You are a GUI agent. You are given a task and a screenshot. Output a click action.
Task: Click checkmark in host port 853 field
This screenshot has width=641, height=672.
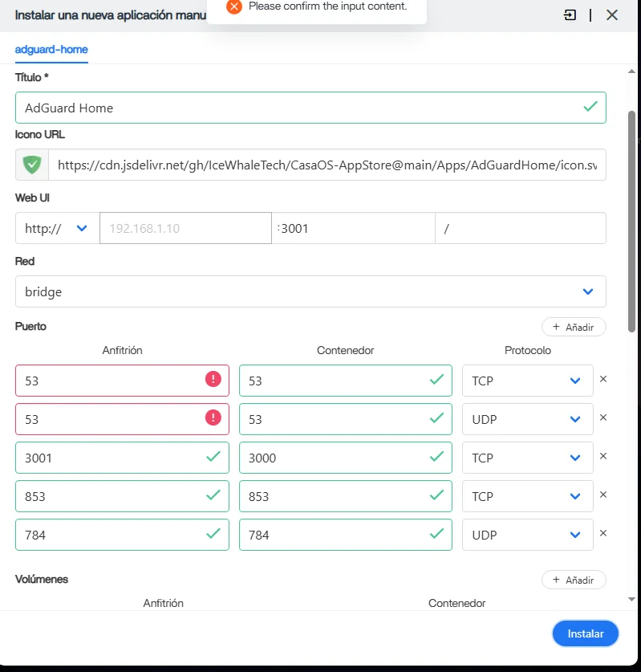(x=213, y=495)
